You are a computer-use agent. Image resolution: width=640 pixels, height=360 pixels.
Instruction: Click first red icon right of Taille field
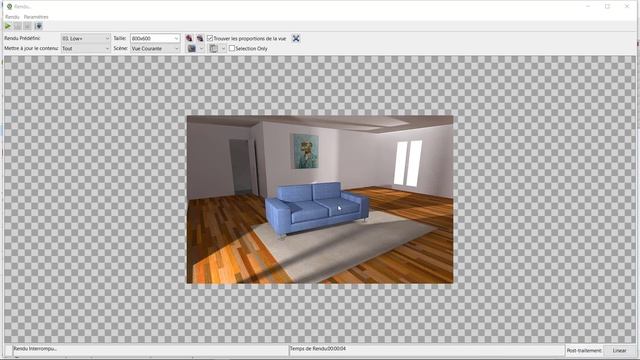189,38
